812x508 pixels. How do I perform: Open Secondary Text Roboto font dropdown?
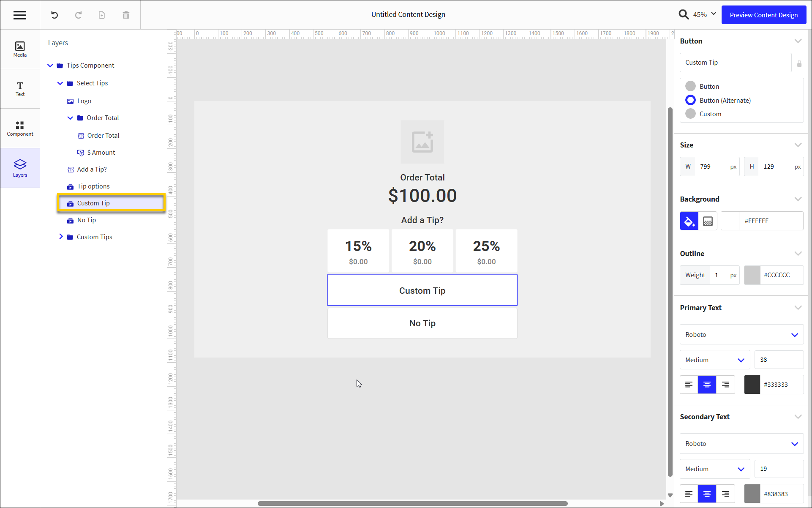(x=741, y=444)
